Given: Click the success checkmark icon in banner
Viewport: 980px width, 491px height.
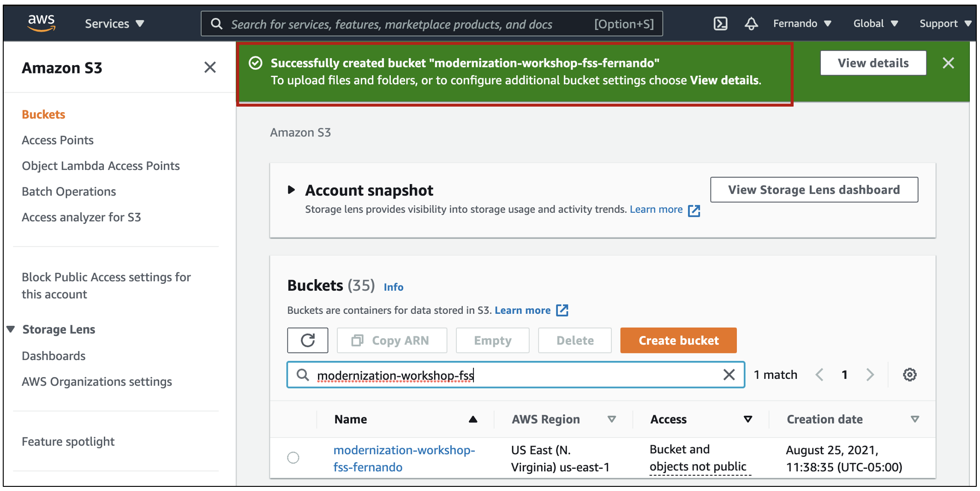Looking at the screenshot, I should (x=256, y=63).
